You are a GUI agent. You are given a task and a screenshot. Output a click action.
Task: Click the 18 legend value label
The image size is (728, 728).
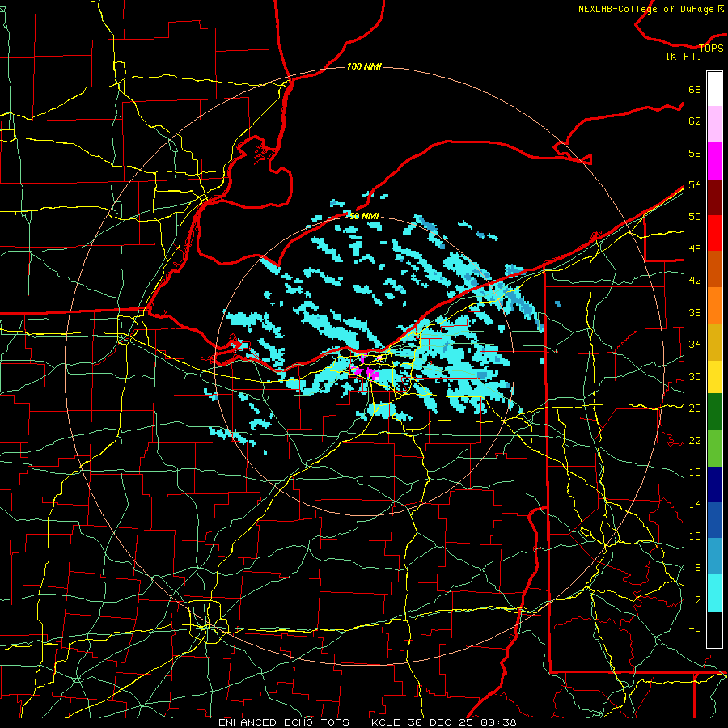tap(695, 472)
